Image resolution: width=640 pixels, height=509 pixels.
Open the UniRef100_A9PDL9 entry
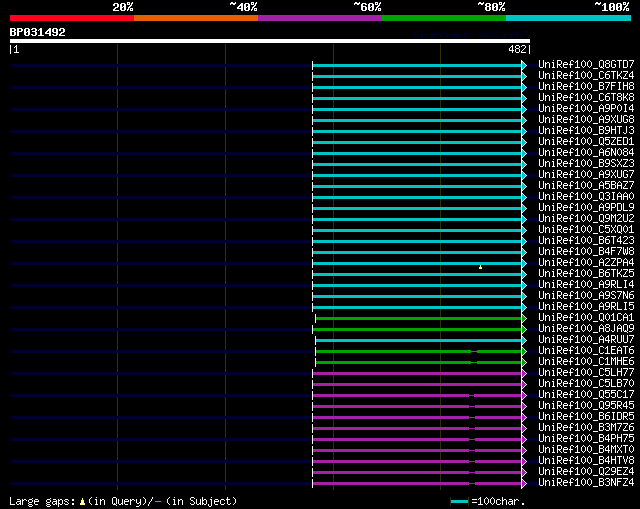pyautogui.click(x=586, y=208)
